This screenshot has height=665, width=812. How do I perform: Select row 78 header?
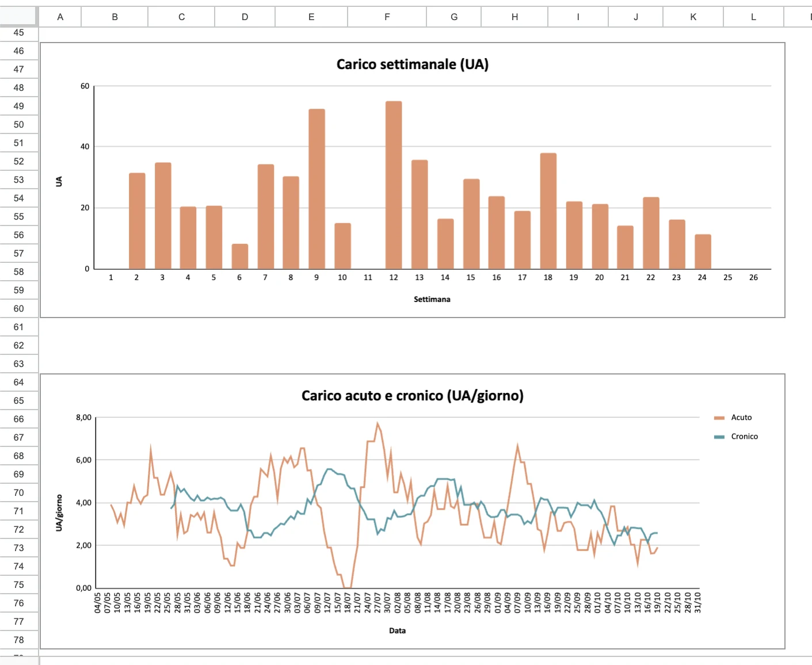[x=19, y=640]
